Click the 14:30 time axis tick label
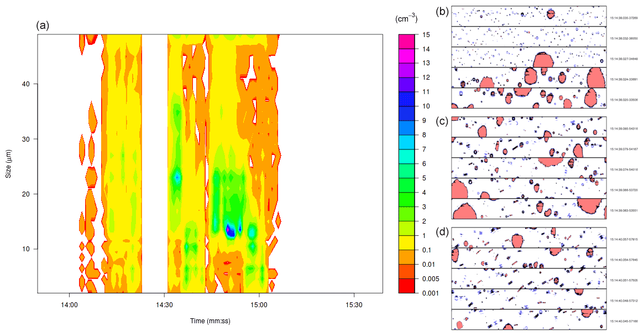Viewport: 644px width, 336px height. (x=164, y=304)
